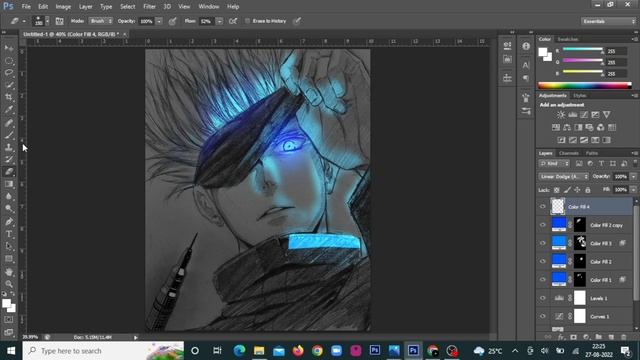
Task: Close the Untitled-1 document tab
Action: (x=124, y=34)
